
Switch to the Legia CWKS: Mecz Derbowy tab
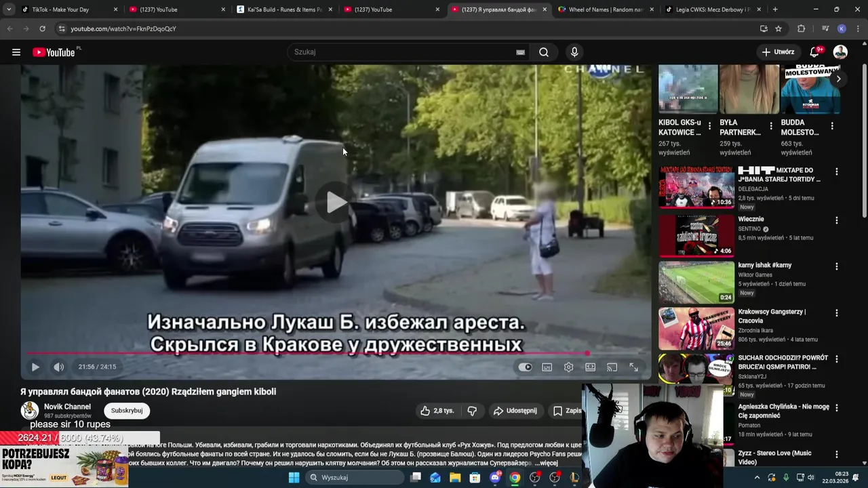(713, 9)
